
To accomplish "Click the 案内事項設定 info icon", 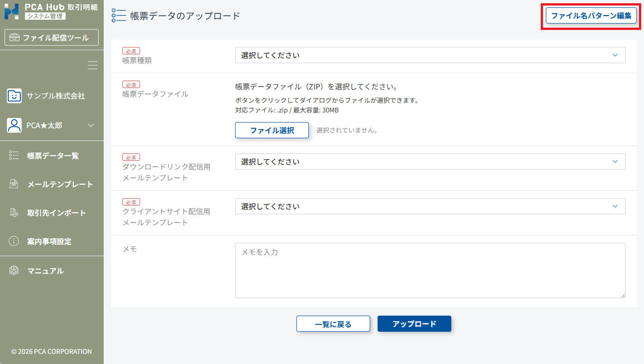I will [x=14, y=241].
